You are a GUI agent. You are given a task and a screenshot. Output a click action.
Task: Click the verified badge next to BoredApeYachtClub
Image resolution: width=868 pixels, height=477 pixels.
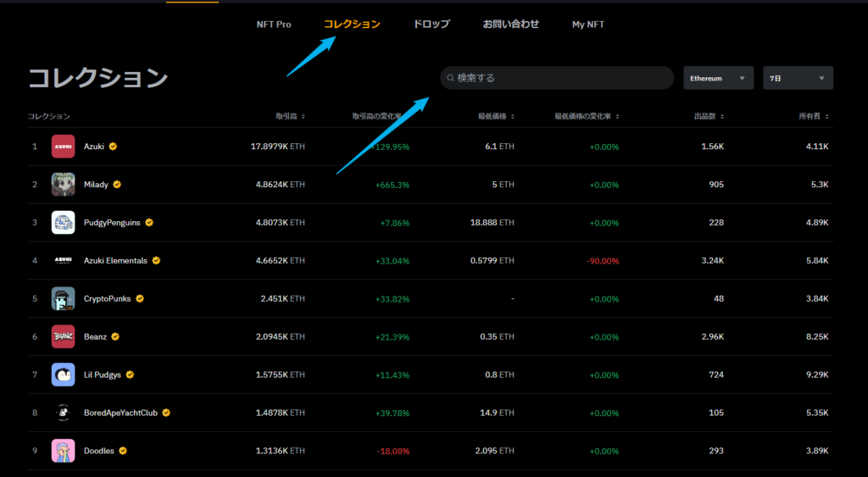point(166,413)
